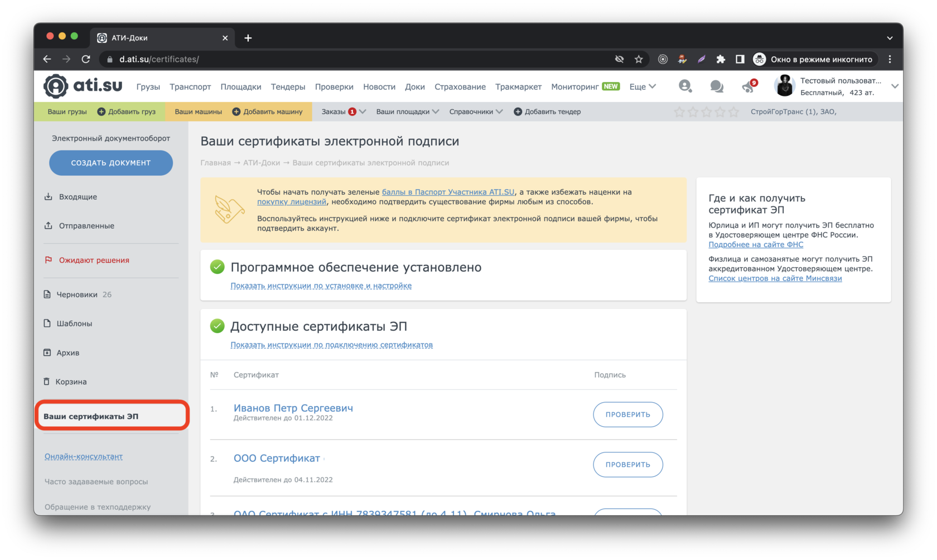Click АТИ-Доки breadcrumb
Image resolution: width=937 pixels, height=560 pixels.
pos(262,163)
